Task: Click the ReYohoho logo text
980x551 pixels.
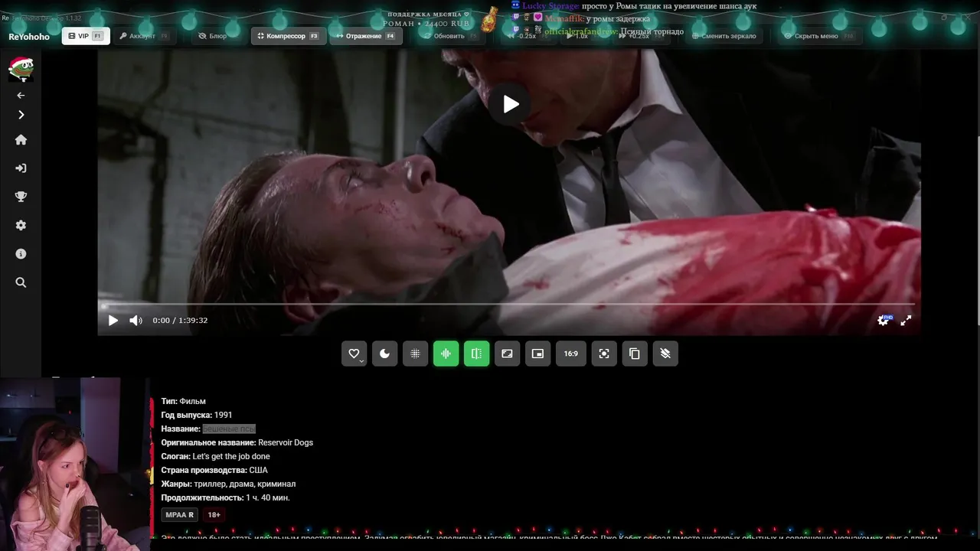Action: (29, 37)
